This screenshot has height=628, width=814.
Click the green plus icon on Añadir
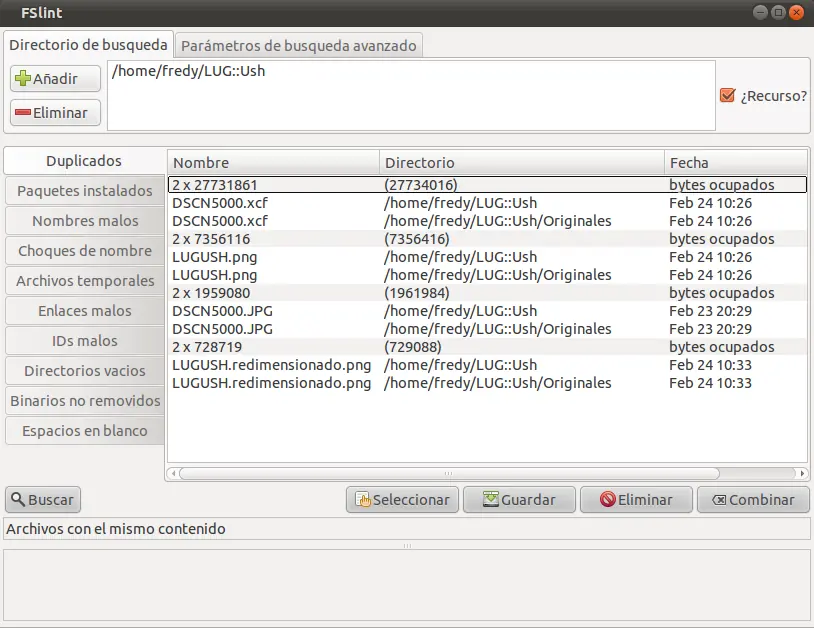22,78
